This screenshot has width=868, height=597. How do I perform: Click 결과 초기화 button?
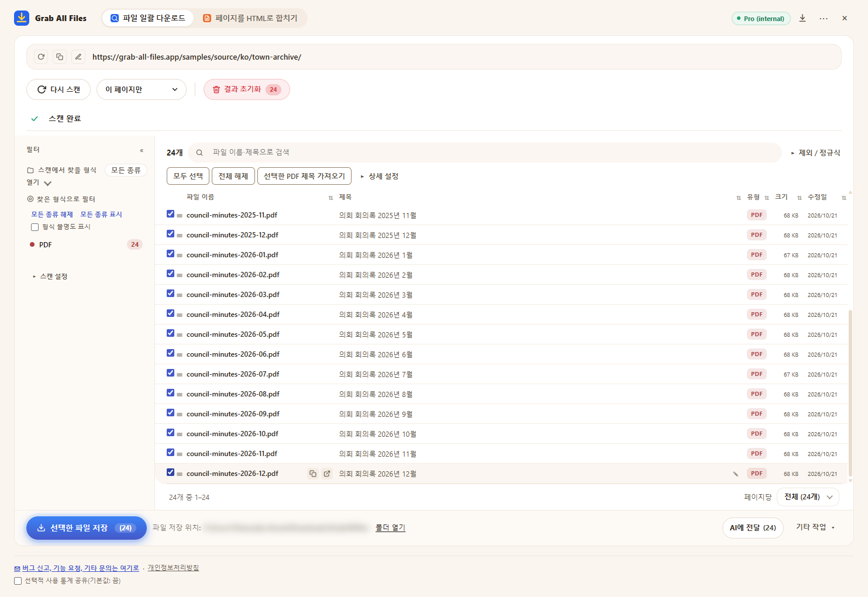tap(247, 89)
